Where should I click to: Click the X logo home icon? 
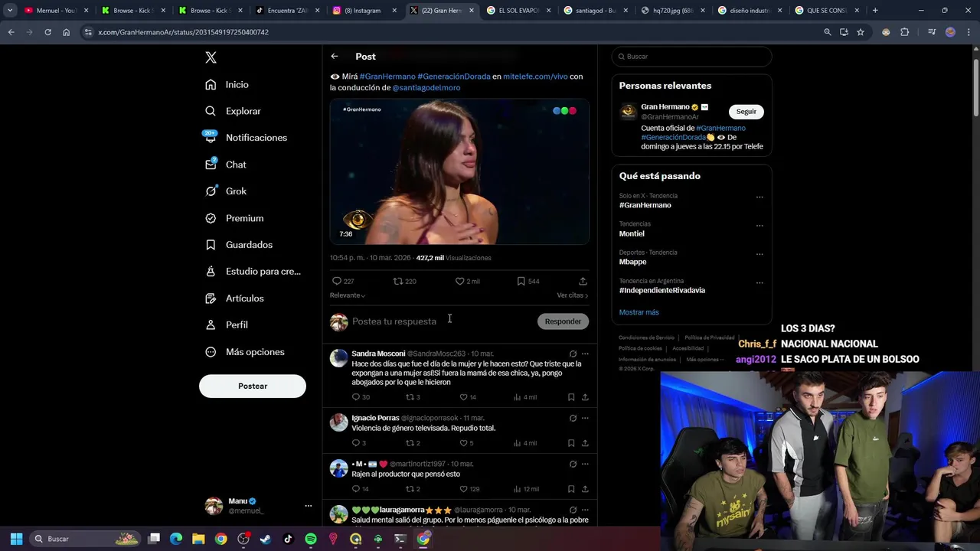[x=211, y=57]
